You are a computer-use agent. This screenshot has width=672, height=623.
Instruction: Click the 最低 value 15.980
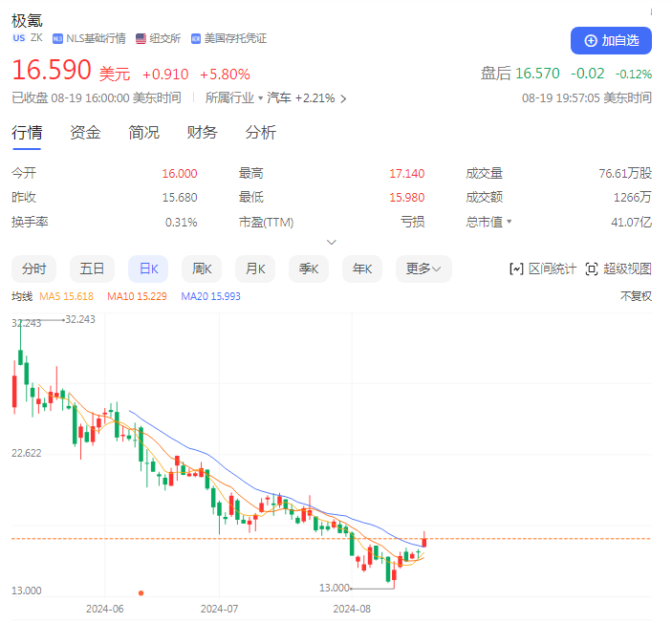click(x=406, y=198)
